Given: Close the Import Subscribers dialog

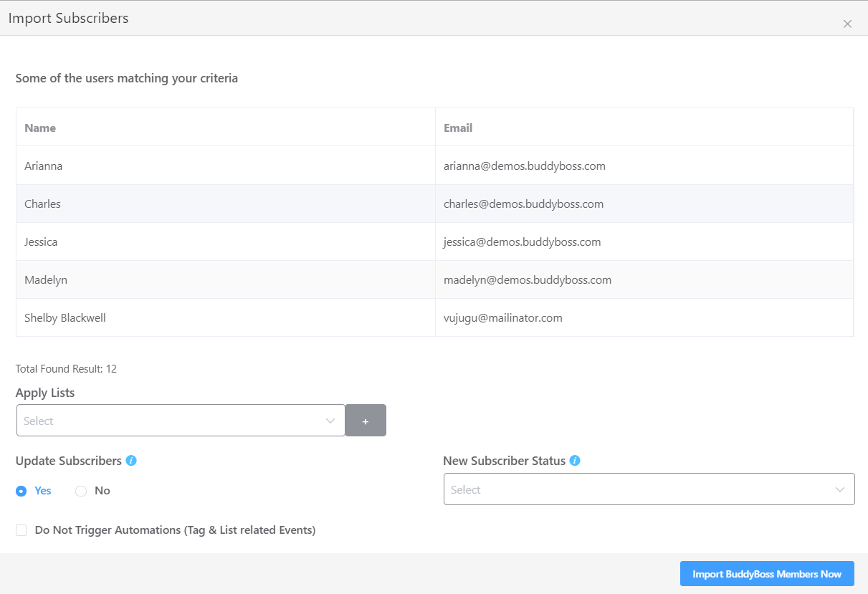Looking at the screenshot, I should [x=847, y=24].
